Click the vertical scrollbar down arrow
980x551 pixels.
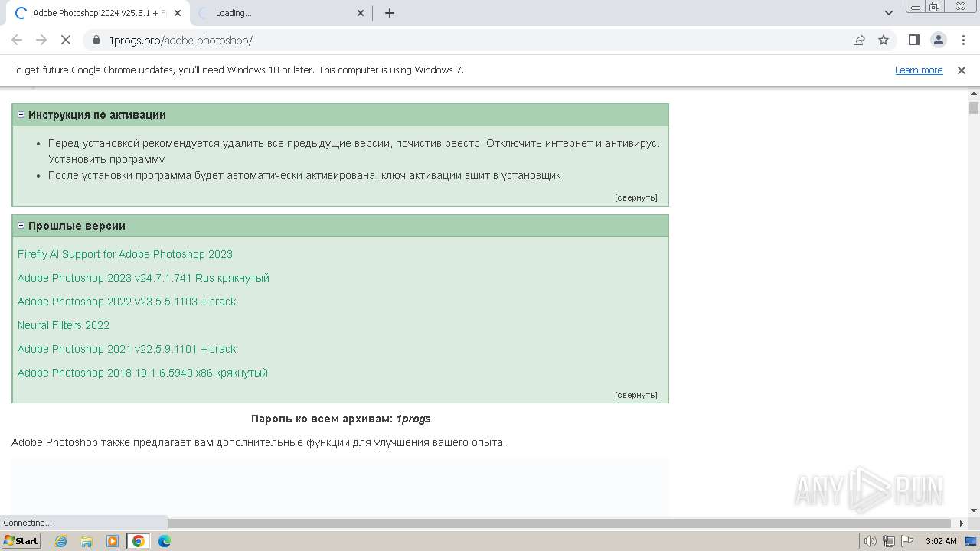point(974,510)
